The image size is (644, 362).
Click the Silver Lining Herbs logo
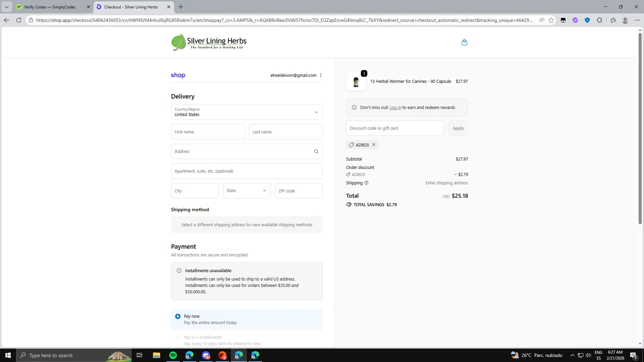(x=209, y=42)
